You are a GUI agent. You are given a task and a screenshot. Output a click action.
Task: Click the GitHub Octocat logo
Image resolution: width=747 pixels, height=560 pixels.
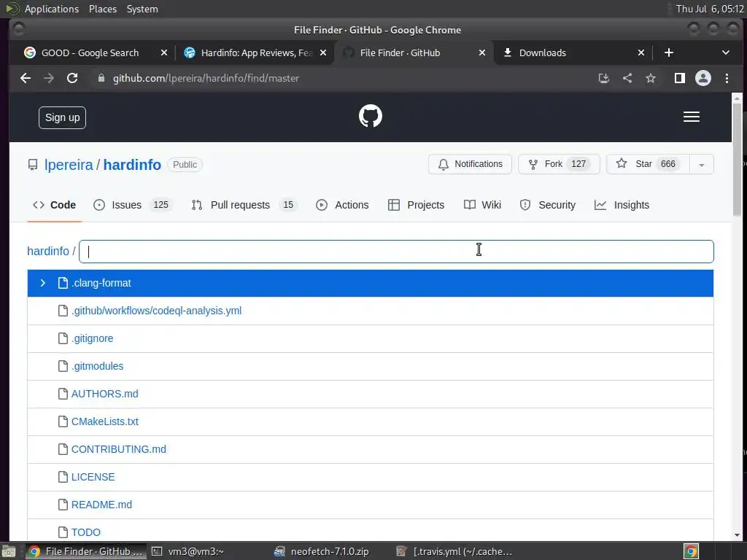point(370,116)
